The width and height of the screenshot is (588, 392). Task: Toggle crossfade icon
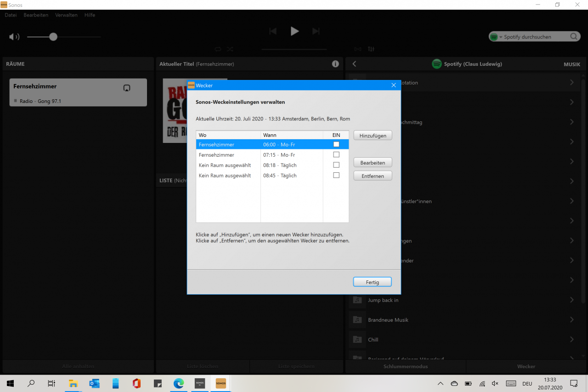(x=358, y=49)
